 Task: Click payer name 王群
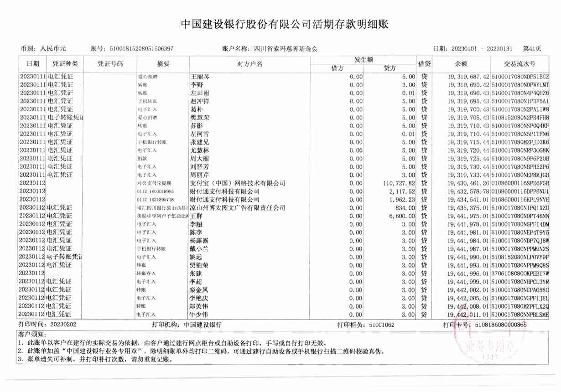(196, 216)
